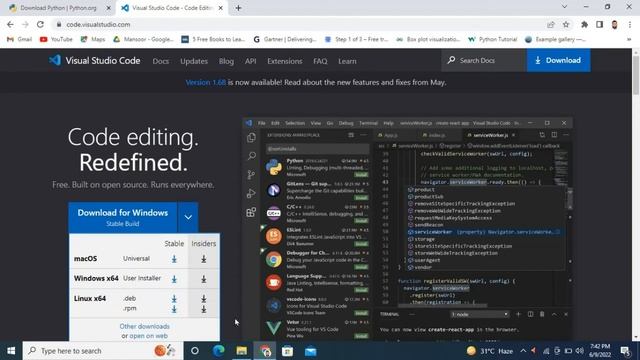The height and width of the screenshot is (360, 640).
Task: Click Windows taskbar search box
Action: tap(103, 351)
